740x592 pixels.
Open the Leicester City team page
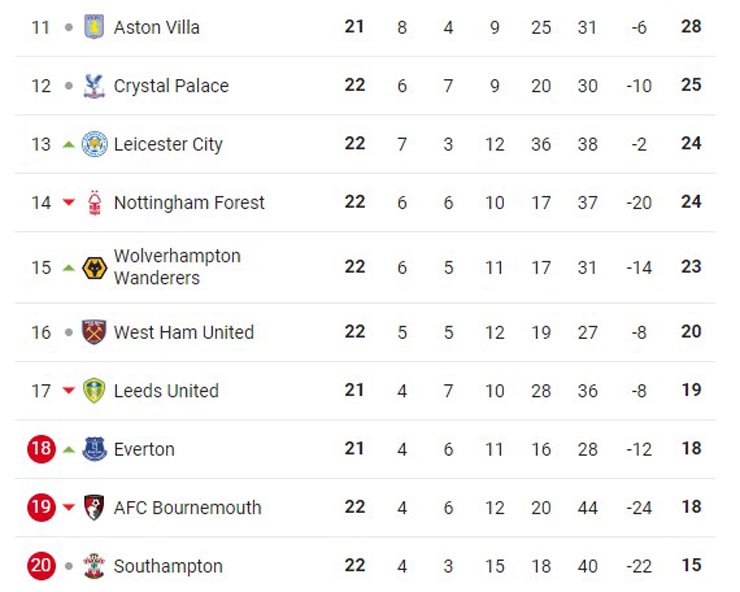coord(168,144)
